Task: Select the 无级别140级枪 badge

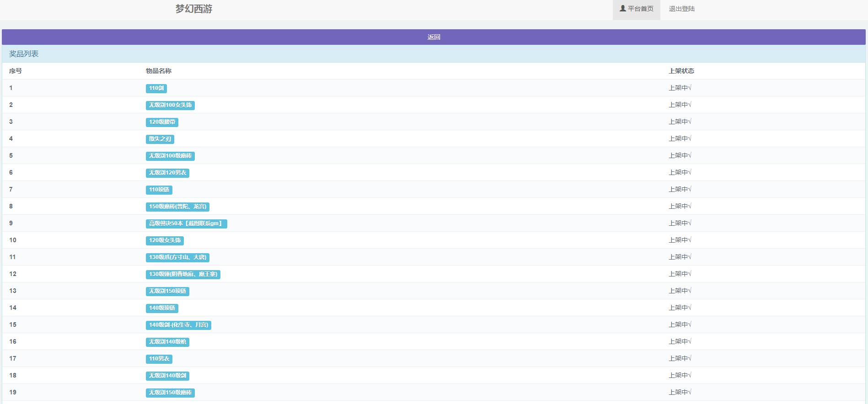Action: tap(167, 342)
